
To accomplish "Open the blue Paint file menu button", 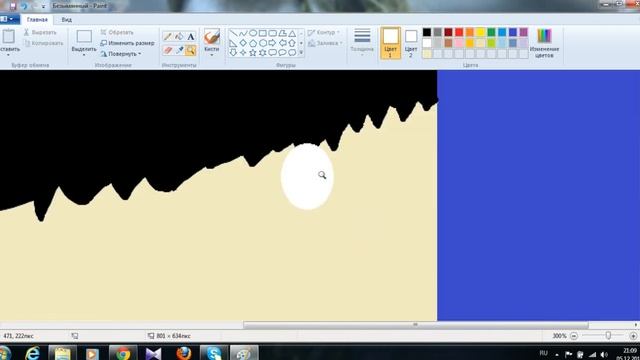I will tap(9, 19).
